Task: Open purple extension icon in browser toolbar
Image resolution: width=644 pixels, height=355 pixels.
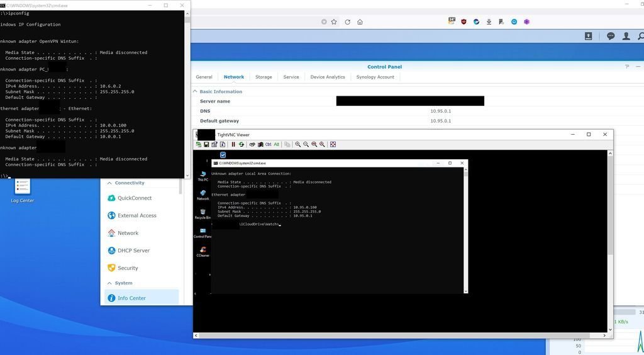Action: pos(526,21)
